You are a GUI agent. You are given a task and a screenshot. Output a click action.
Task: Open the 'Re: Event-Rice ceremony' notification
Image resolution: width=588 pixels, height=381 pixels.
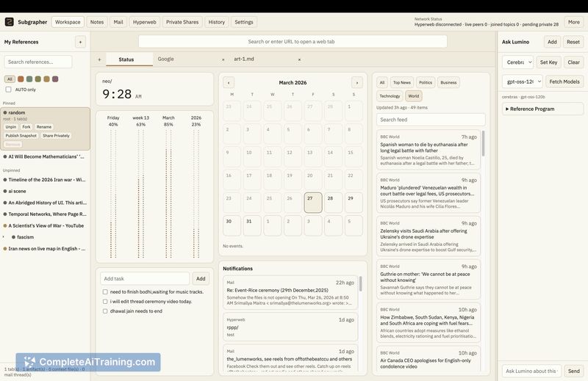click(290, 293)
